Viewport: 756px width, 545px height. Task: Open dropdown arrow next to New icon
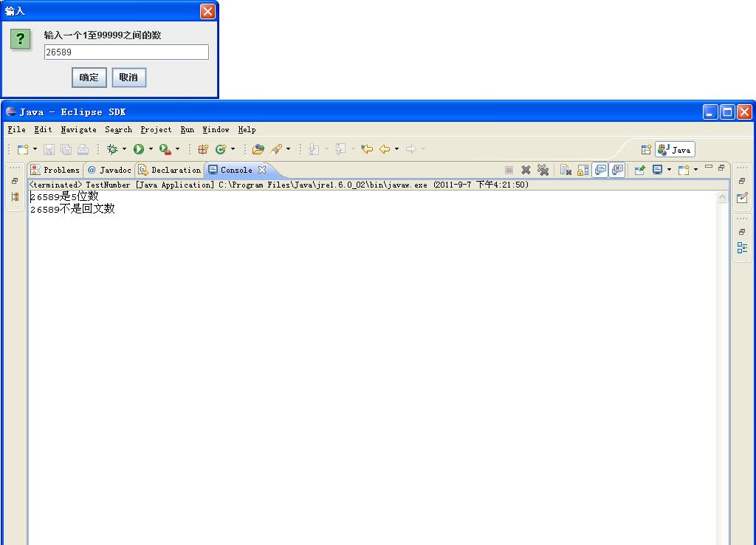pos(35,149)
